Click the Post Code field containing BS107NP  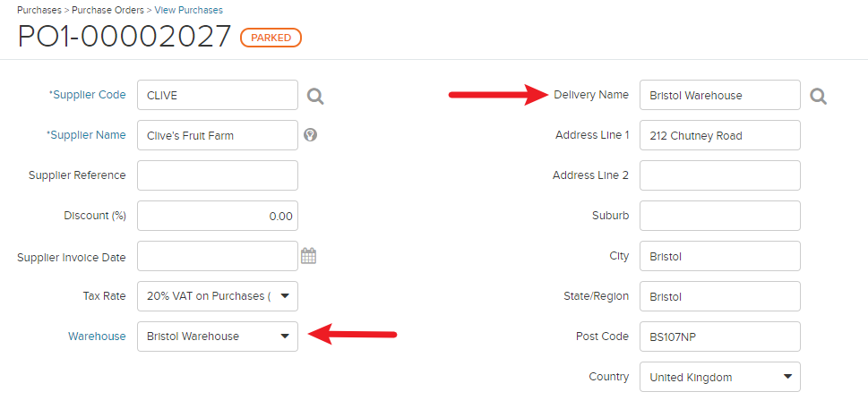(x=719, y=337)
